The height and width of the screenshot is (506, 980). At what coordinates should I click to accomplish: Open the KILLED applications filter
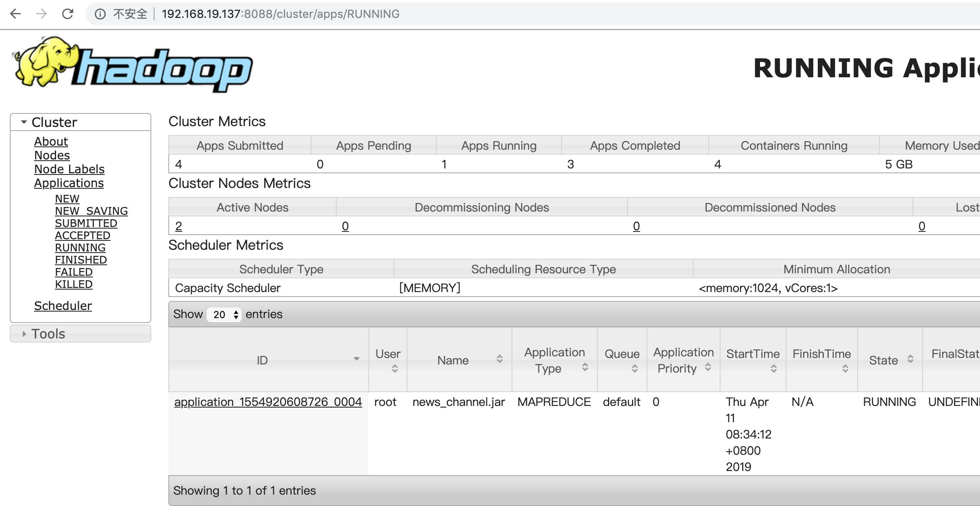(74, 284)
